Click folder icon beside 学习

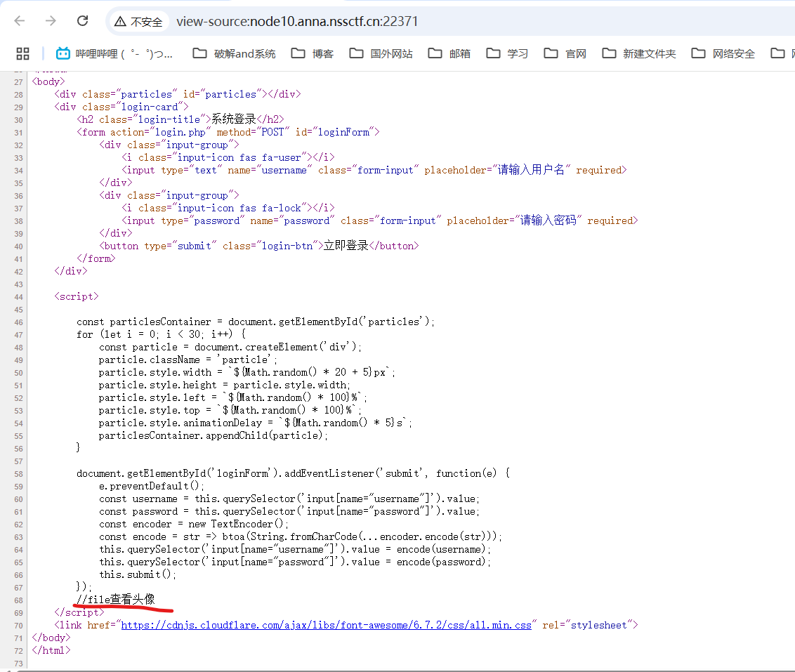coord(493,53)
